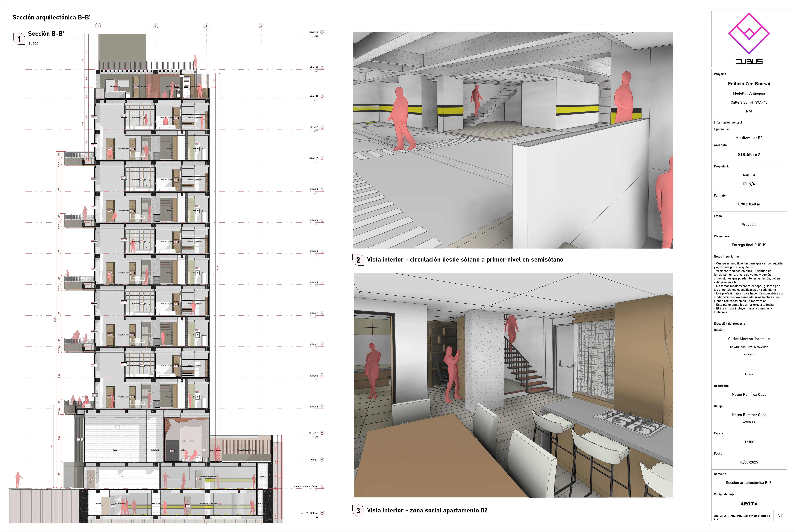Screen dimensions: 798x532
Task: Select the use type 'Multifamiliar R2'
Action: pyautogui.click(x=749, y=138)
